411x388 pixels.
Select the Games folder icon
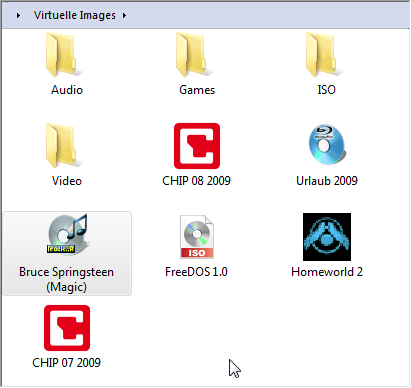194,55
